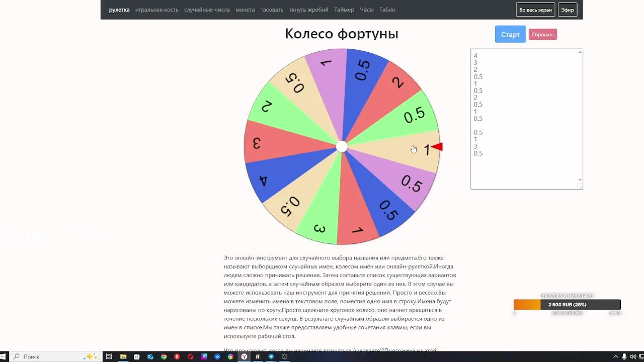The image size is (644, 362).
Task: Reset the wheel using Сбросить
Action: click(543, 34)
